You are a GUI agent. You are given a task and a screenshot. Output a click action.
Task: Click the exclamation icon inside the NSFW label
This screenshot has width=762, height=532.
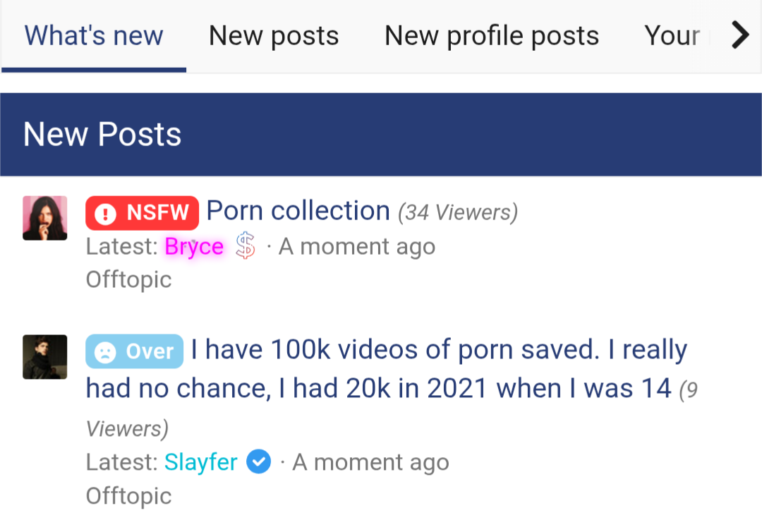[104, 212]
